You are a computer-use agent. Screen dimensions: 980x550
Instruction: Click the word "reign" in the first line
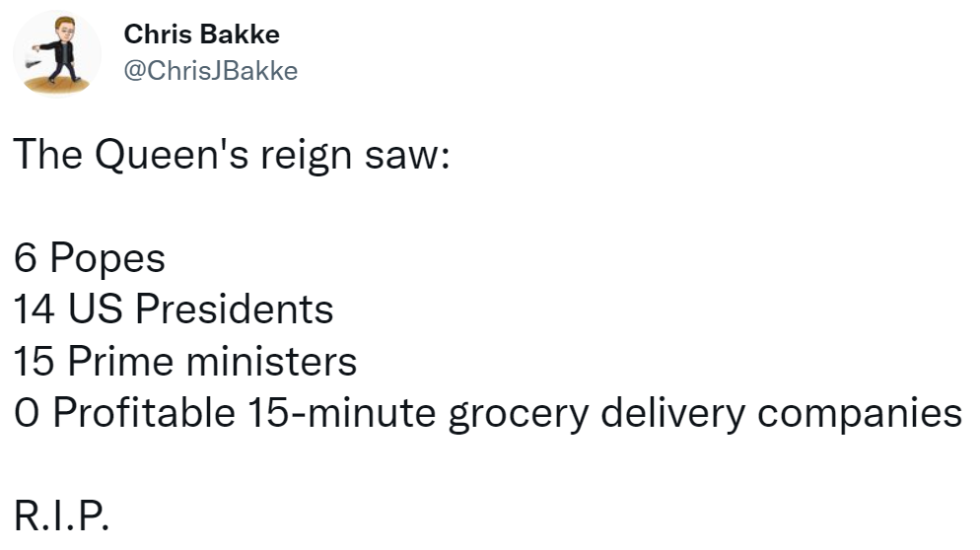[307, 157]
